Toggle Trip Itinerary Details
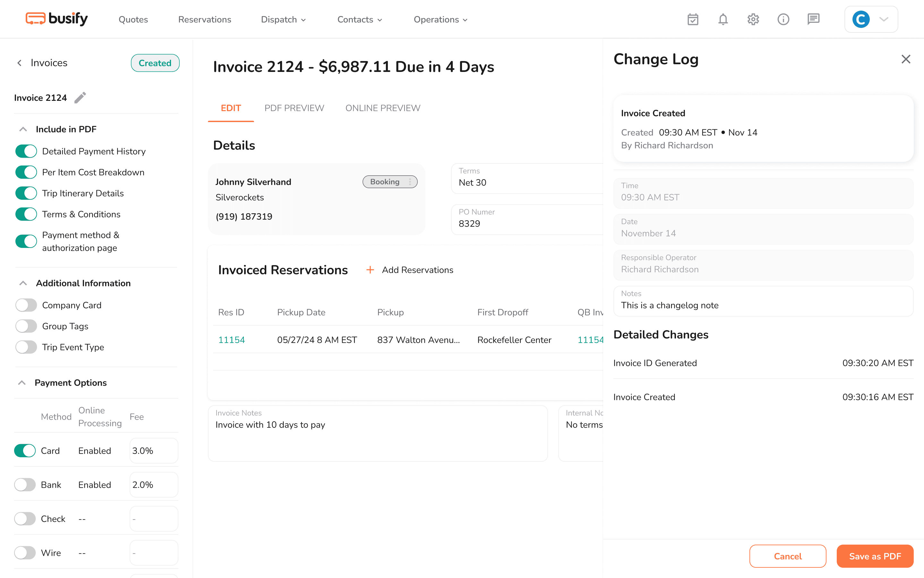This screenshot has width=924, height=578. coord(26,193)
